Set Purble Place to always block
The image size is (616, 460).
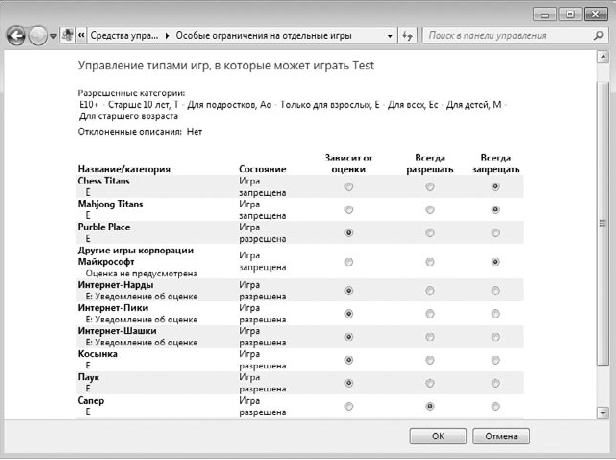tap(495, 233)
